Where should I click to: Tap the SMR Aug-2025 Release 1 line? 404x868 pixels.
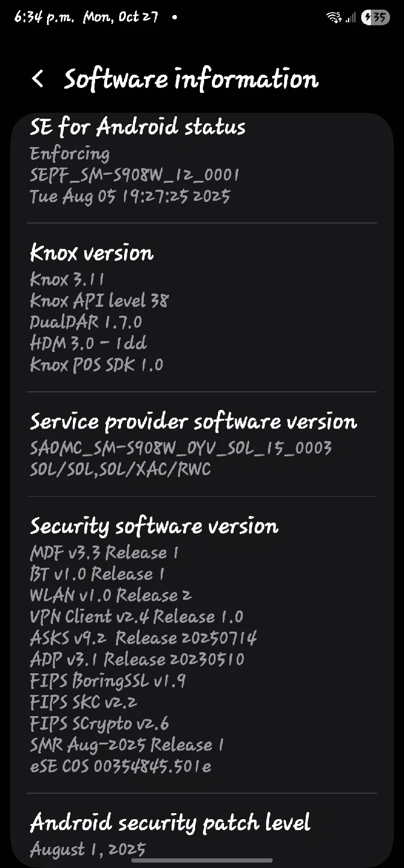coord(127,745)
